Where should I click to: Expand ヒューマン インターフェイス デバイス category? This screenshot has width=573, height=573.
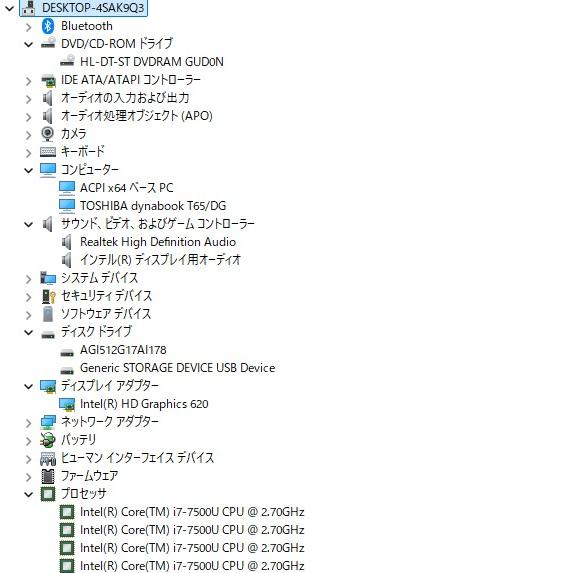coord(29,459)
